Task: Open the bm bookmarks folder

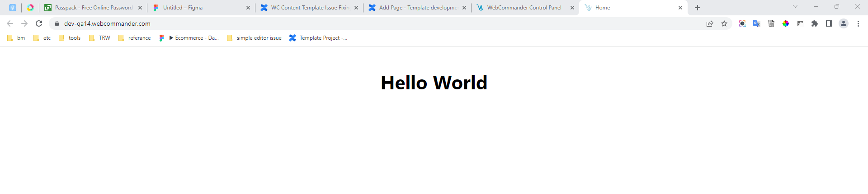Action: (16, 38)
